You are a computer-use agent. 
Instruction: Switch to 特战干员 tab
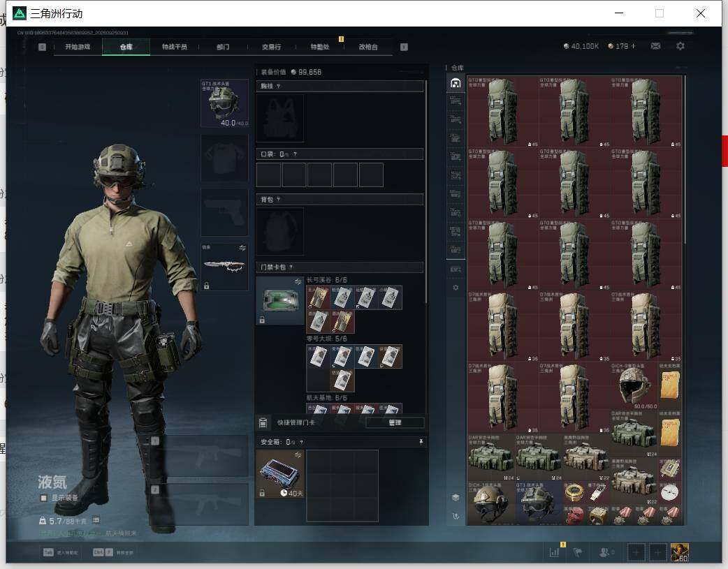[174, 47]
